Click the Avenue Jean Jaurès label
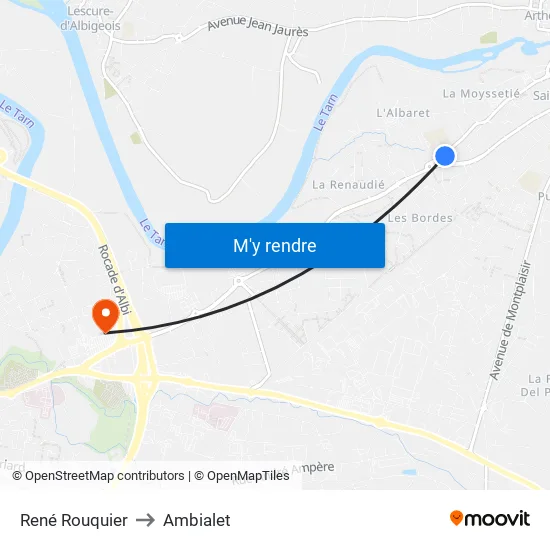 pyautogui.click(x=258, y=26)
